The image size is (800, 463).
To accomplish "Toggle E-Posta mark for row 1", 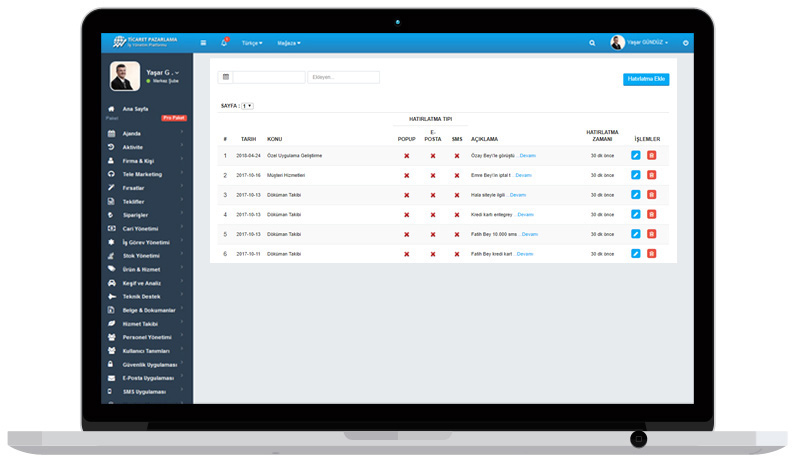I will [433, 156].
